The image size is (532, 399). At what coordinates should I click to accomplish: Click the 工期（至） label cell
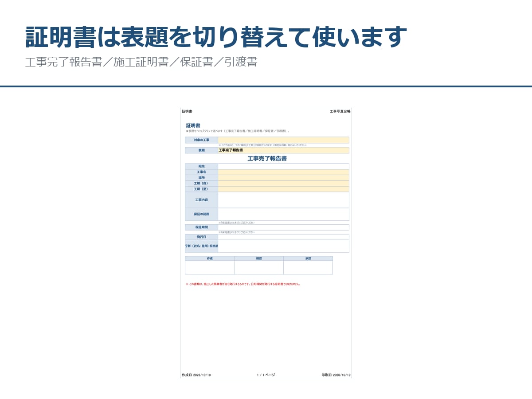pyautogui.click(x=201, y=189)
